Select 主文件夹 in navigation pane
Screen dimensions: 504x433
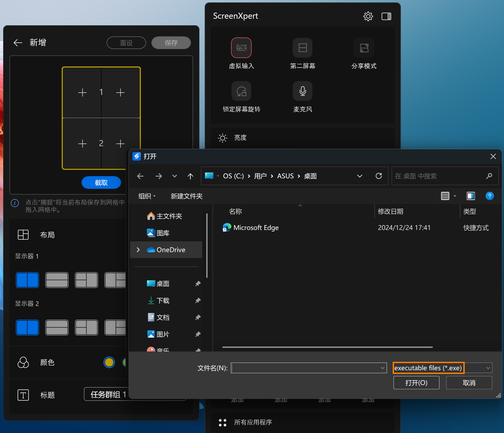point(166,216)
